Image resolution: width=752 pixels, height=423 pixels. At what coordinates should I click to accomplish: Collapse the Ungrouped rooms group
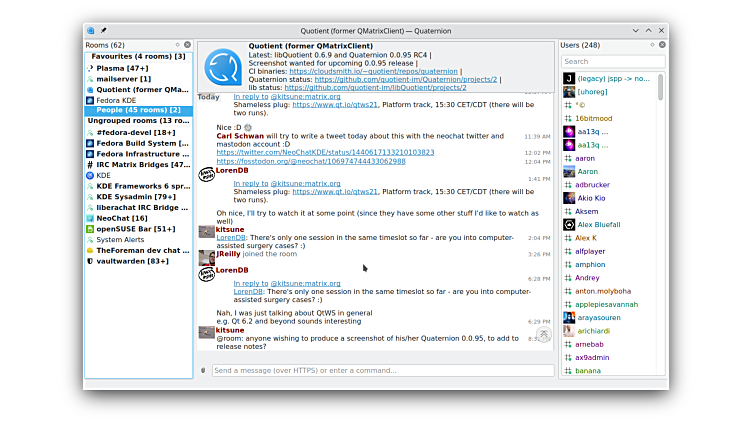pyautogui.click(x=138, y=121)
